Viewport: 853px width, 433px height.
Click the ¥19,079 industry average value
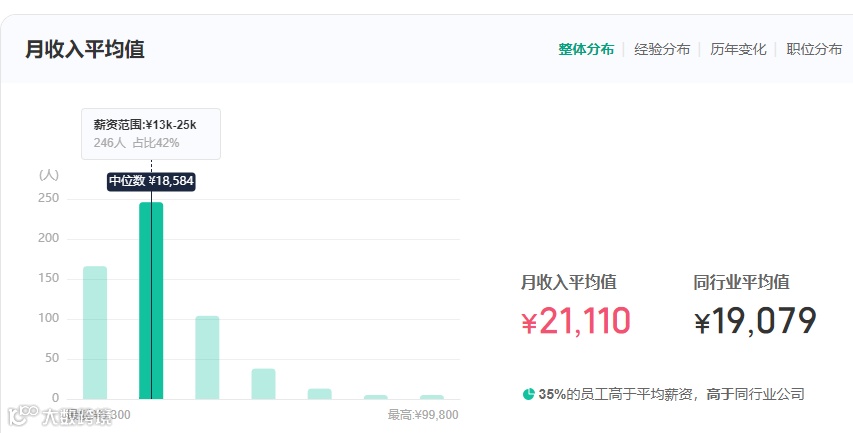point(755,321)
